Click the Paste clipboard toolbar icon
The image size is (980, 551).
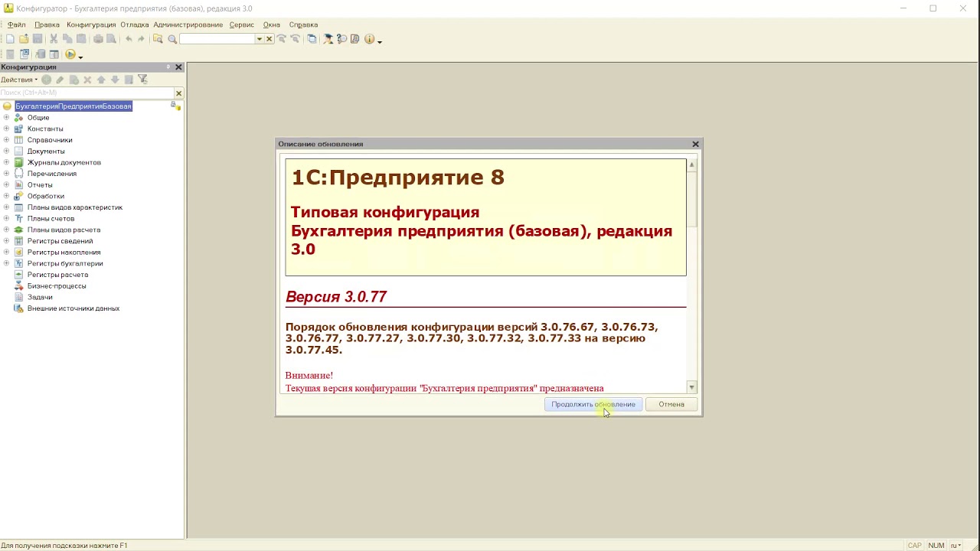(x=80, y=39)
